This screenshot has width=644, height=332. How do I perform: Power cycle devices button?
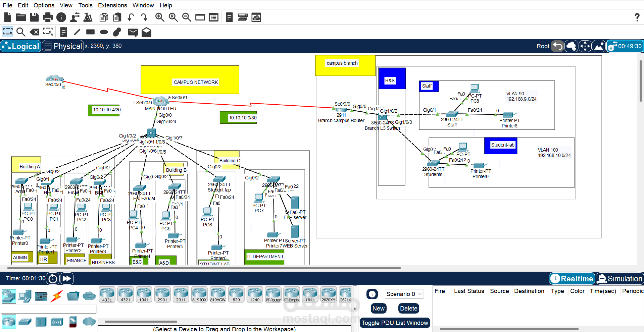[x=53, y=278]
